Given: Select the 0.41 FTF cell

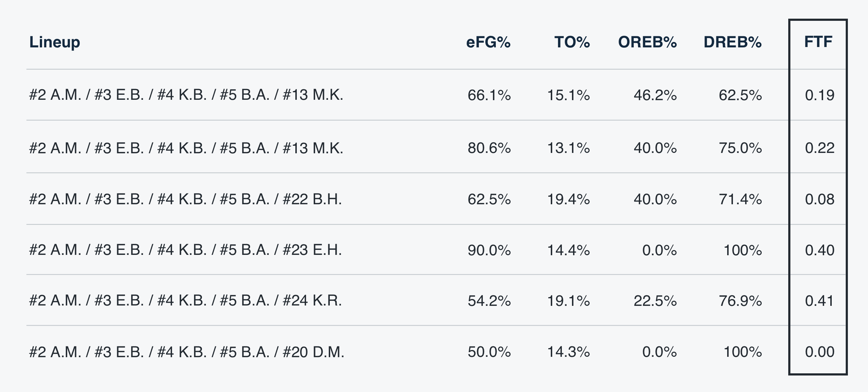Looking at the screenshot, I should [819, 301].
